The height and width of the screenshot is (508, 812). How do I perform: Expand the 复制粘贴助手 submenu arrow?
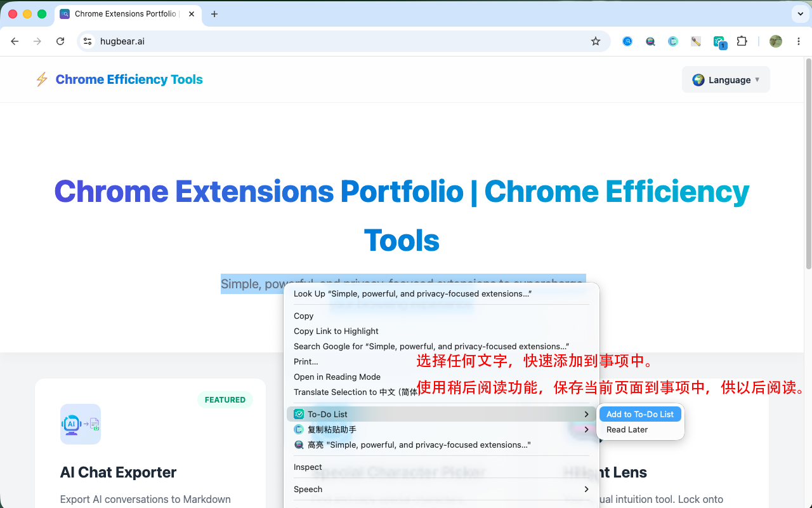click(586, 429)
